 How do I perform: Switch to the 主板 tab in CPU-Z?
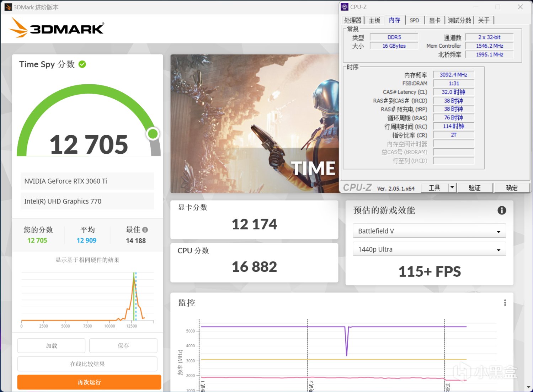pyautogui.click(x=374, y=20)
